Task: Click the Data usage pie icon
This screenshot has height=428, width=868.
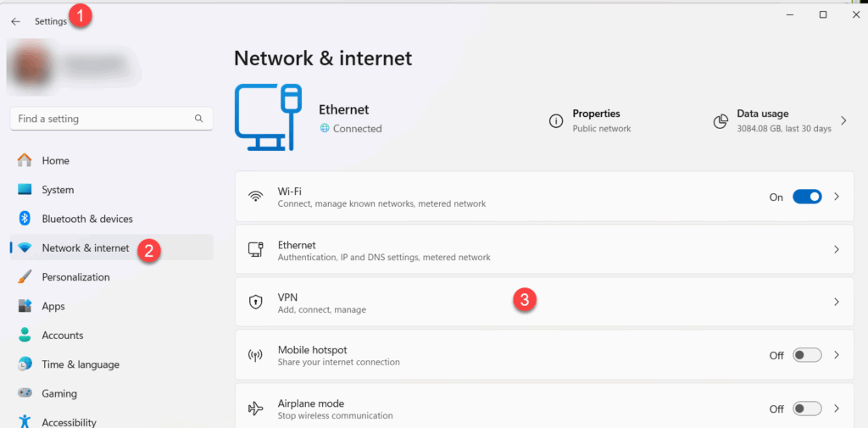Action: (x=721, y=121)
